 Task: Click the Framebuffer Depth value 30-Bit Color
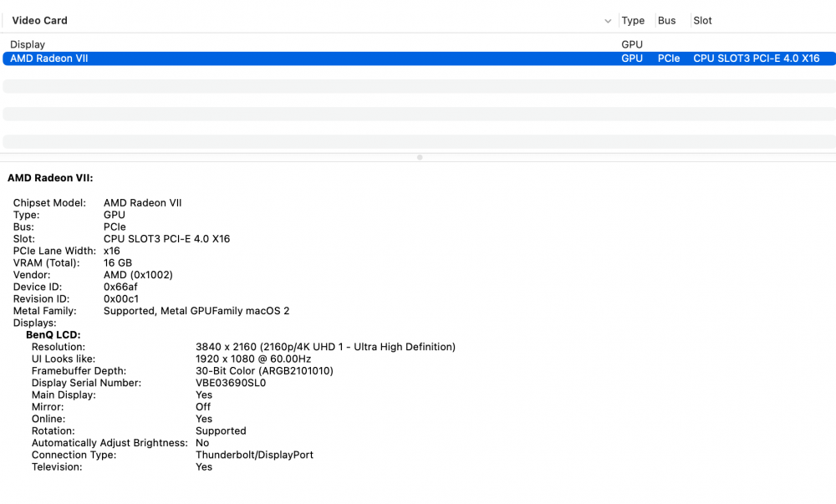[x=264, y=371]
